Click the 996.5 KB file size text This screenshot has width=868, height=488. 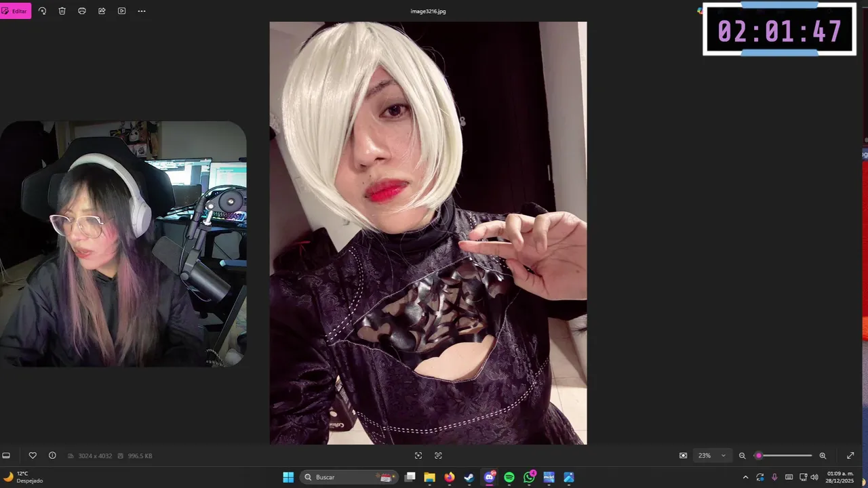(x=139, y=456)
